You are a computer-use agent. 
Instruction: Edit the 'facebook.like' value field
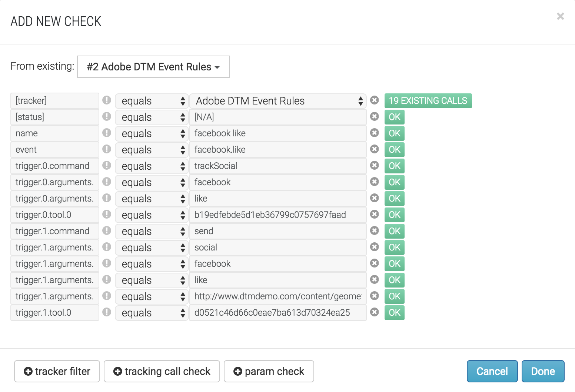click(278, 150)
